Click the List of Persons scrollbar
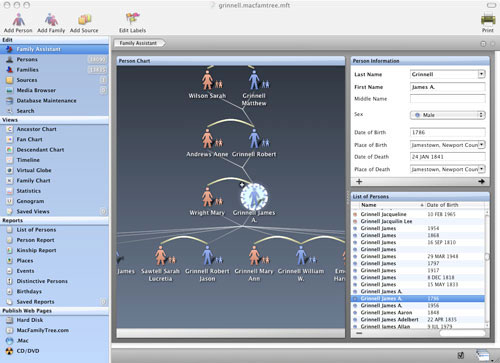500x363 pixels. 487,267
